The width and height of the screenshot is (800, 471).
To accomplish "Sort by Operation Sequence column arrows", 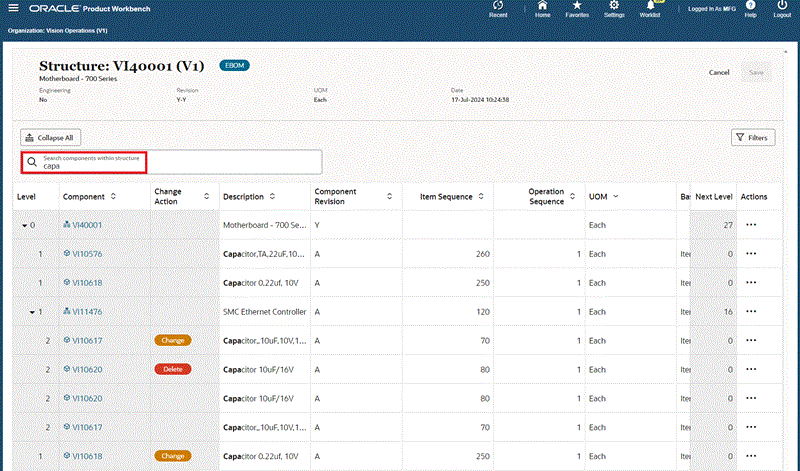I will pos(572,196).
